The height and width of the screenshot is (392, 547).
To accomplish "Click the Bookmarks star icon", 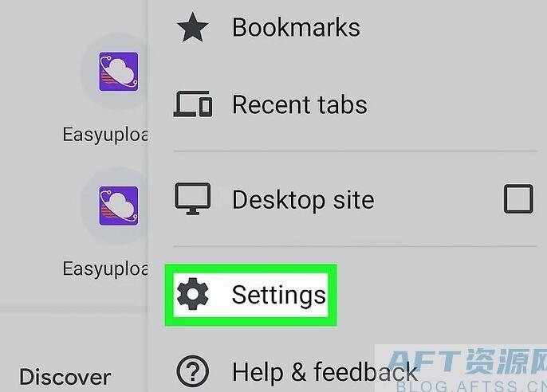I will pos(193,27).
